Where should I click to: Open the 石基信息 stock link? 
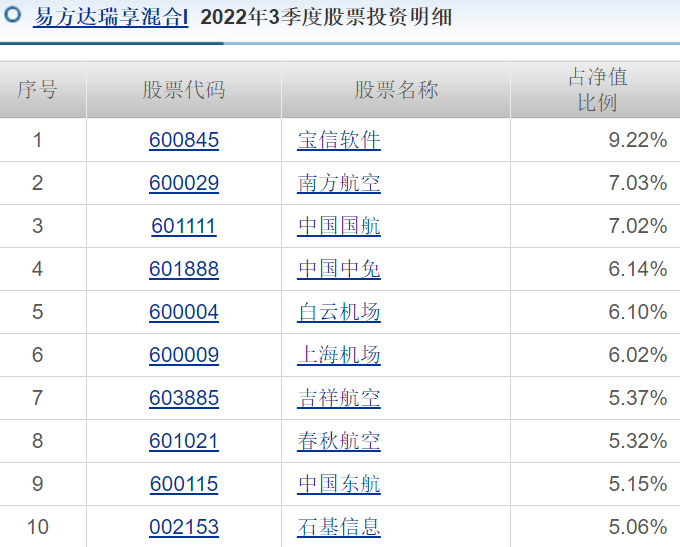339,527
